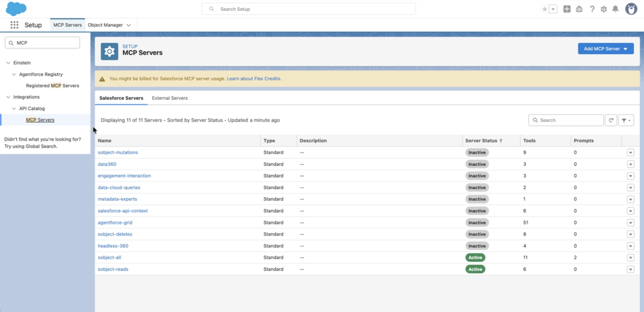Sort by the Name column header
Screen dimensions: 644x312
[105, 141]
